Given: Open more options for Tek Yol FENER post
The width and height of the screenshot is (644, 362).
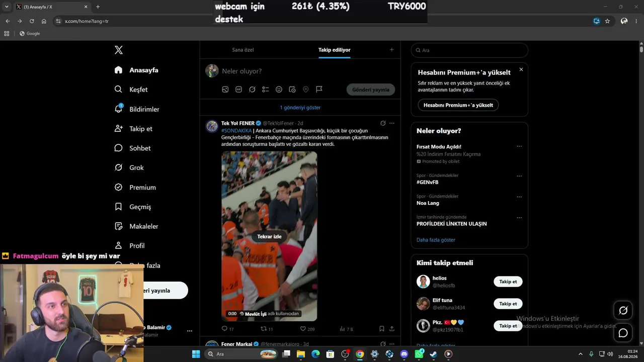Looking at the screenshot, I should click(x=392, y=123).
